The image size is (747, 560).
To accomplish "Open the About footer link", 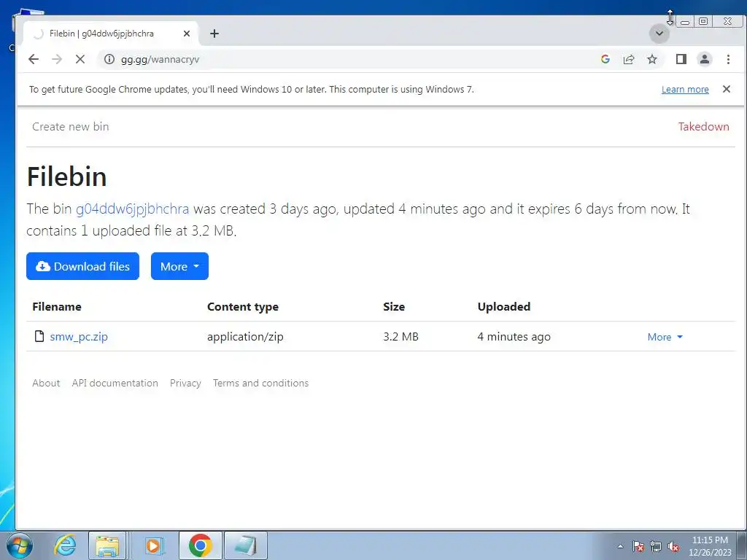I will (46, 383).
